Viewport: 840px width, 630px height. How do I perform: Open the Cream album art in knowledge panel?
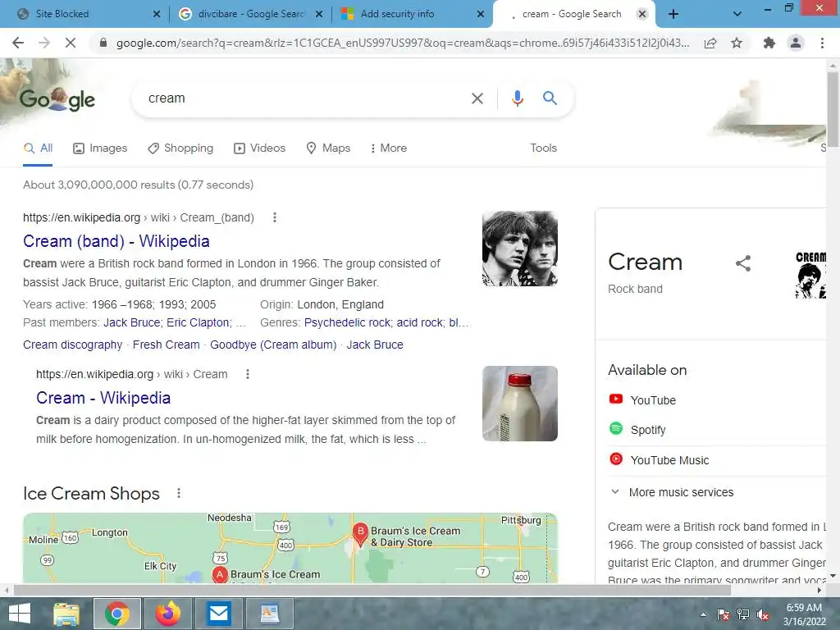coord(810,274)
